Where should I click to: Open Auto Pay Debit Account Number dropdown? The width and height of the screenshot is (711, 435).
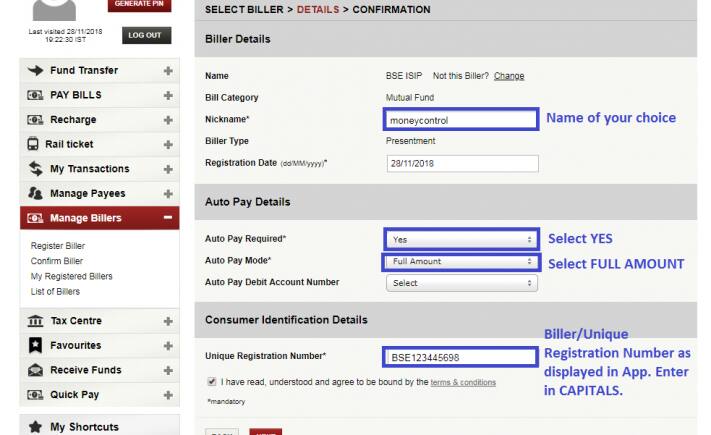(461, 283)
